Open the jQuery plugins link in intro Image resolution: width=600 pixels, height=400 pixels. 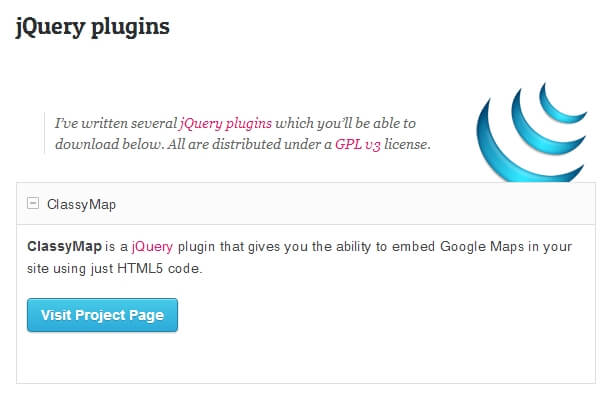pyautogui.click(x=225, y=124)
